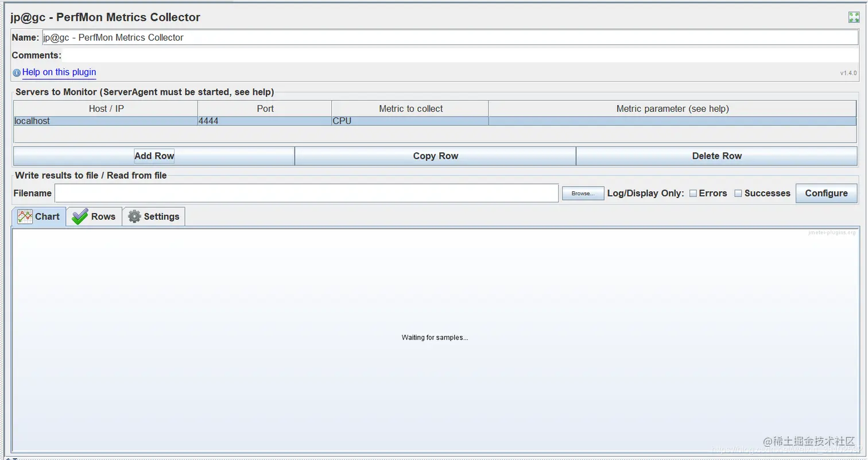Click the green fullscreen icon at top right

[854, 17]
